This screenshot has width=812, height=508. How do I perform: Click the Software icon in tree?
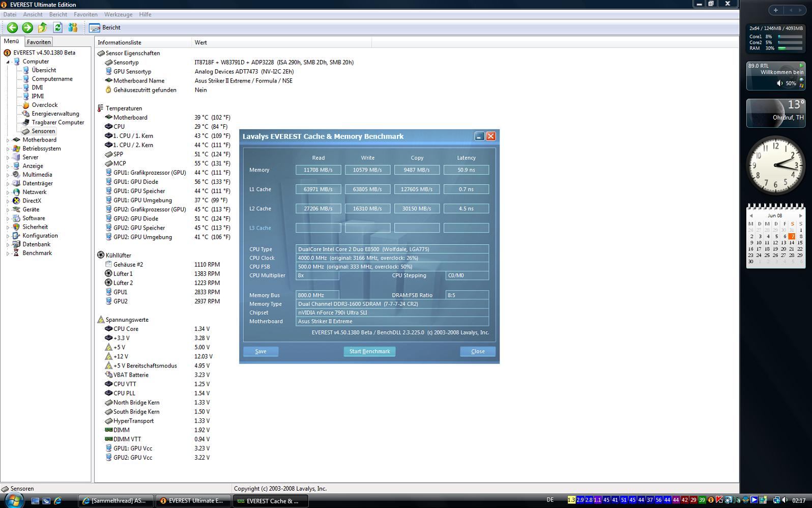16,218
